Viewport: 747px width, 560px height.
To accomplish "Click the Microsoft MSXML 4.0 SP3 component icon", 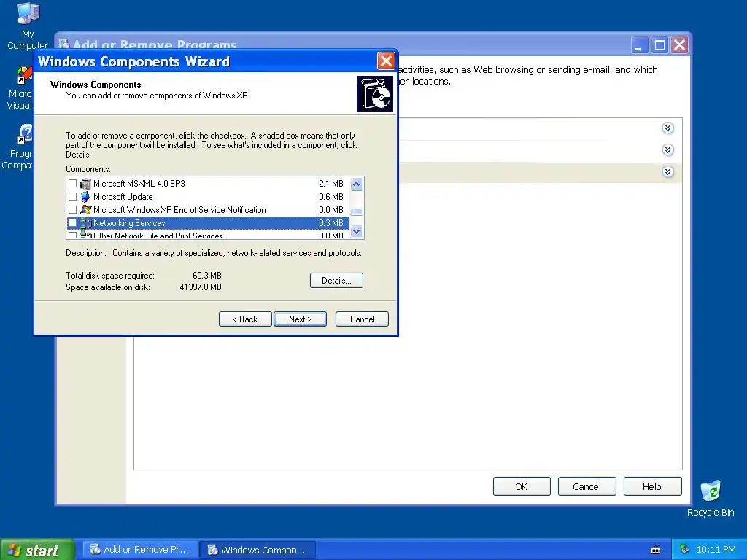I will 86,183.
